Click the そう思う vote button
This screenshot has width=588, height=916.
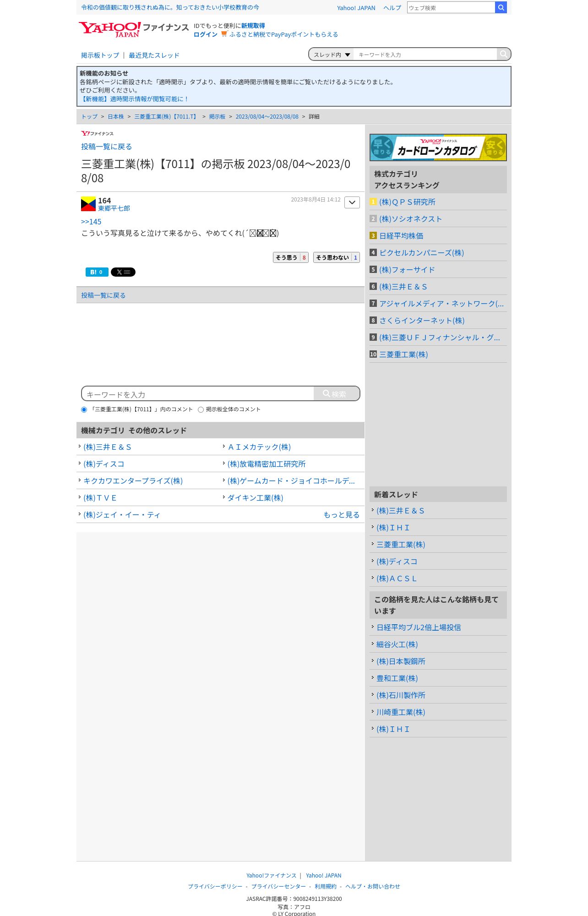[291, 257]
